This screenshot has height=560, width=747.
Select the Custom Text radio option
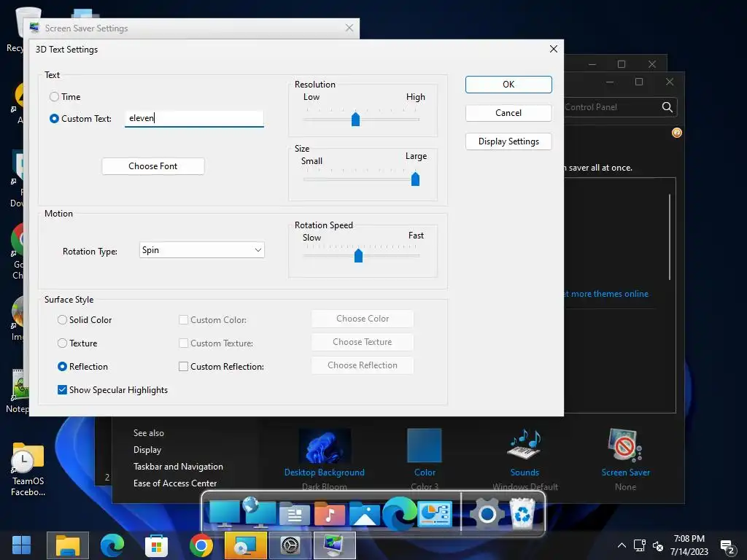(54, 119)
